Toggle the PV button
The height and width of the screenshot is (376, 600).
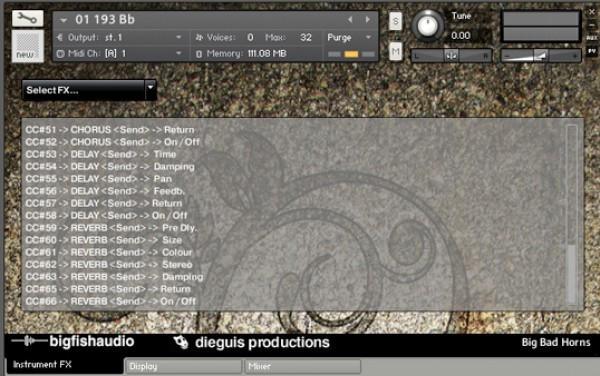592,51
